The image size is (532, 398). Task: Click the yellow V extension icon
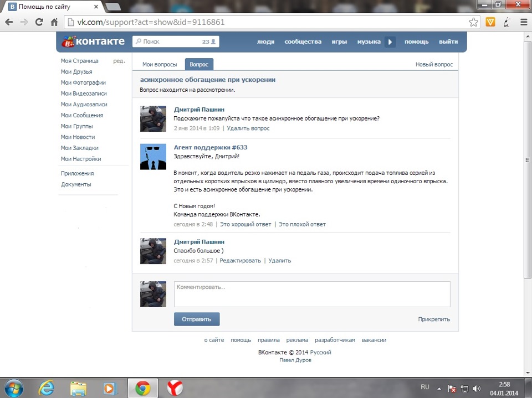coord(490,22)
